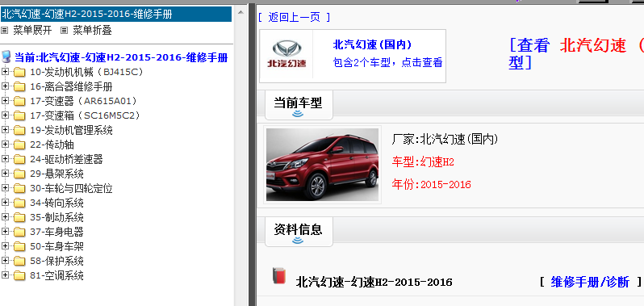644x306 pixels.
Task: Expand the 19-发动机管理系统 node
Action: [x=5, y=130]
